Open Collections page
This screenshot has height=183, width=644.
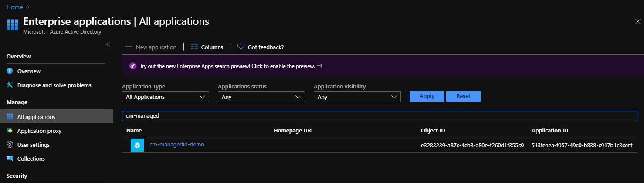pyautogui.click(x=31, y=159)
